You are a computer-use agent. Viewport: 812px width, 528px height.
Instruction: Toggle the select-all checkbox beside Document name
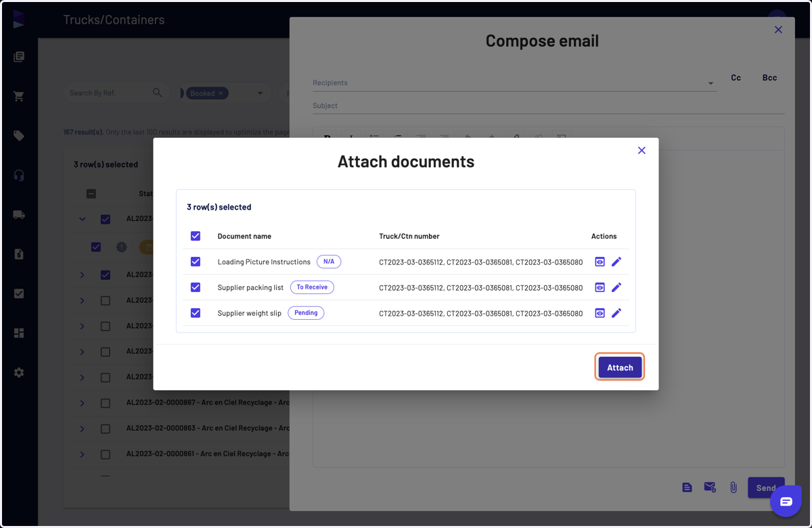(x=196, y=236)
